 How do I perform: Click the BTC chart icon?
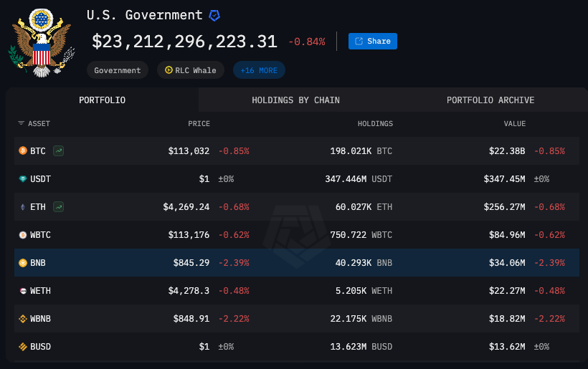(x=58, y=151)
